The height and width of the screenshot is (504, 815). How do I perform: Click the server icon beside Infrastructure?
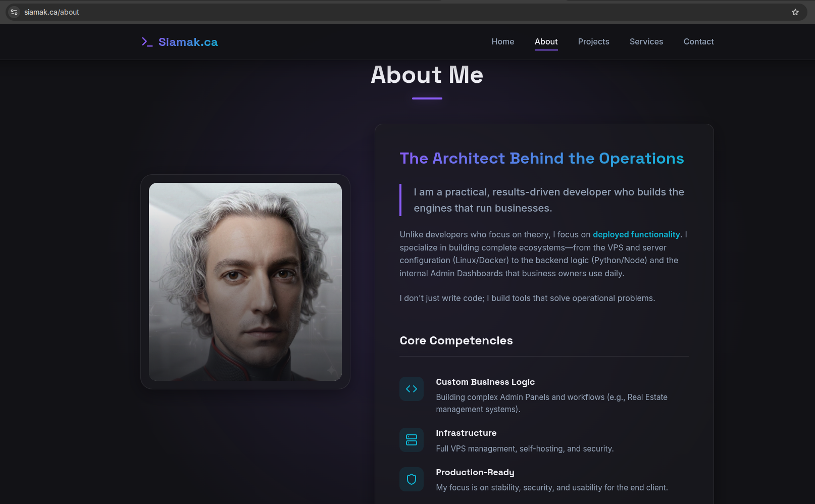[x=412, y=440]
